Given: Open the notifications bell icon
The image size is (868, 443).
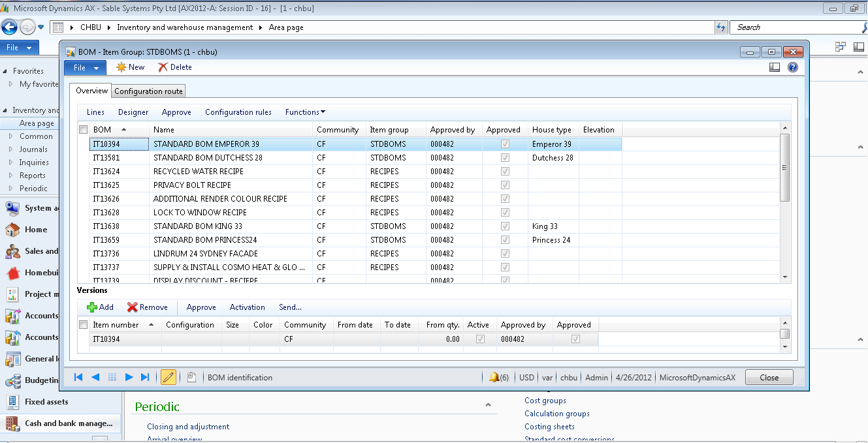Looking at the screenshot, I should 494,377.
